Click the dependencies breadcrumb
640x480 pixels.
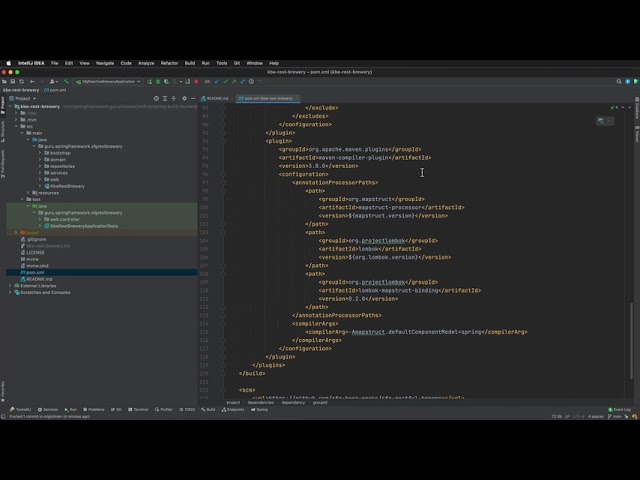tap(260, 402)
